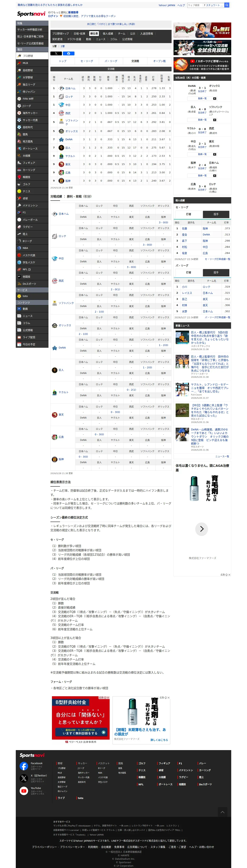
Task: Select 投手 tab under パ・リーグ individual stats
Action: click(x=216, y=272)
